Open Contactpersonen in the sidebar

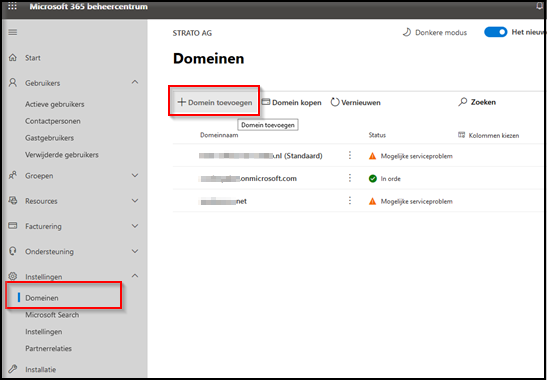(x=53, y=121)
